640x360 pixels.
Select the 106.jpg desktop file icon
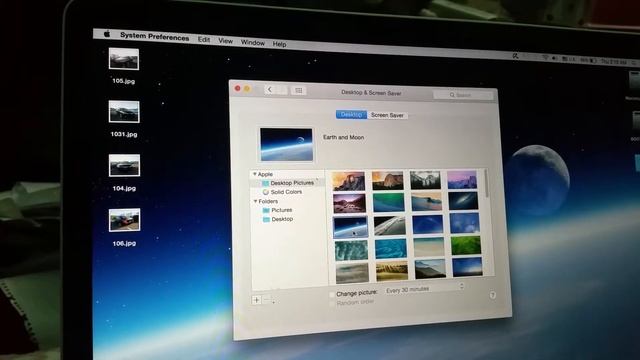124,220
